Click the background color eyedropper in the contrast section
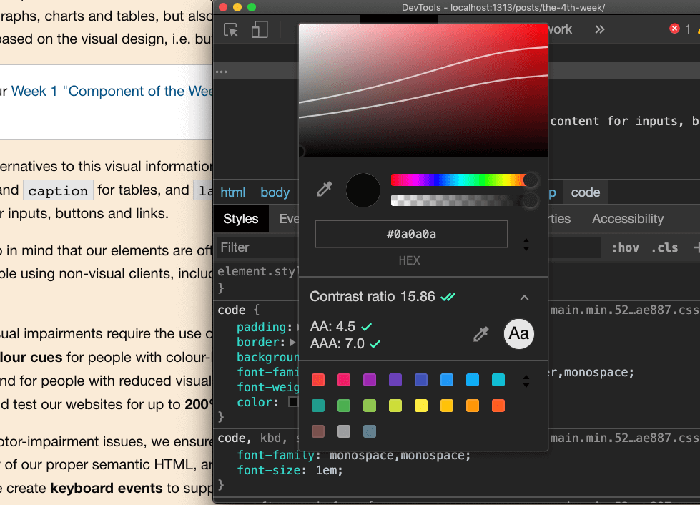Screen dimensions: 700x505 click(x=480, y=335)
